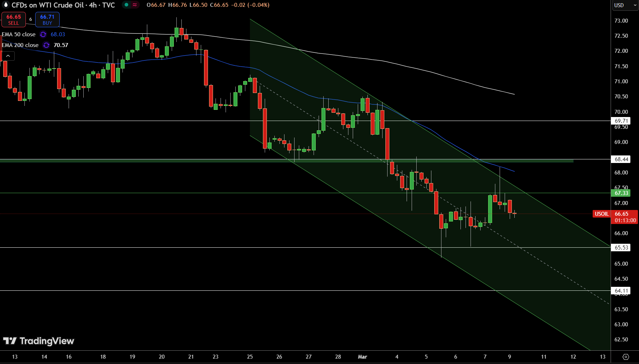Click 70.00 on the price scale

click(x=621, y=112)
